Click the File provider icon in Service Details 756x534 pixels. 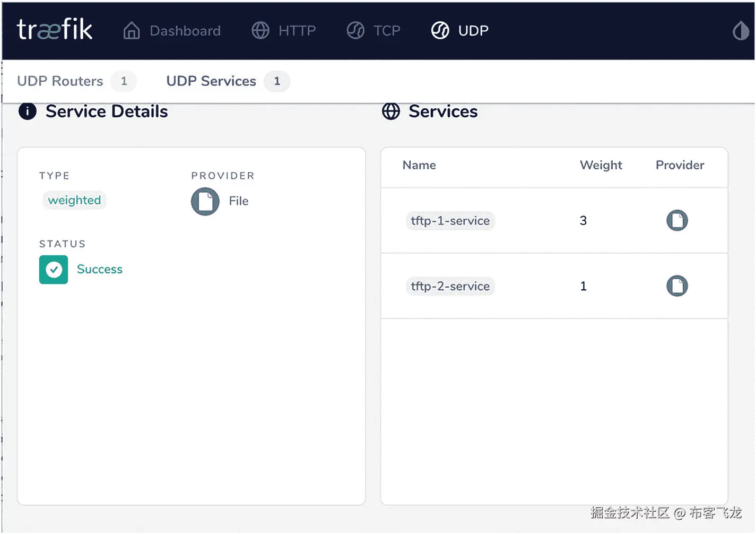point(205,201)
